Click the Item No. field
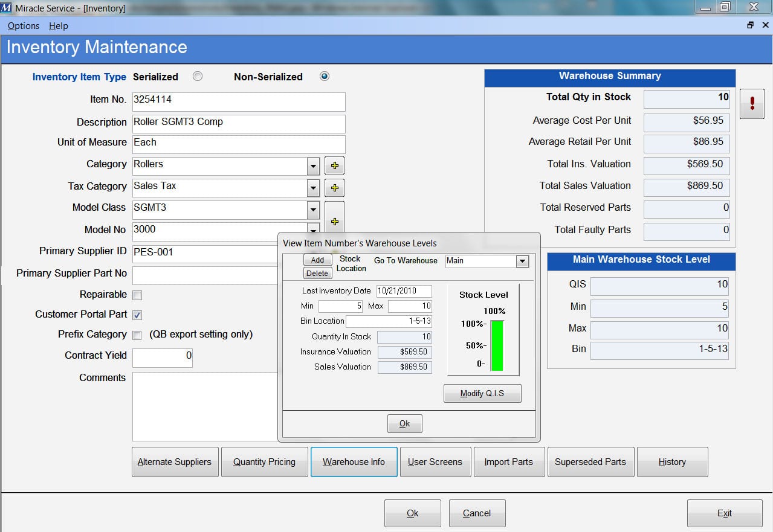 click(x=239, y=101)
